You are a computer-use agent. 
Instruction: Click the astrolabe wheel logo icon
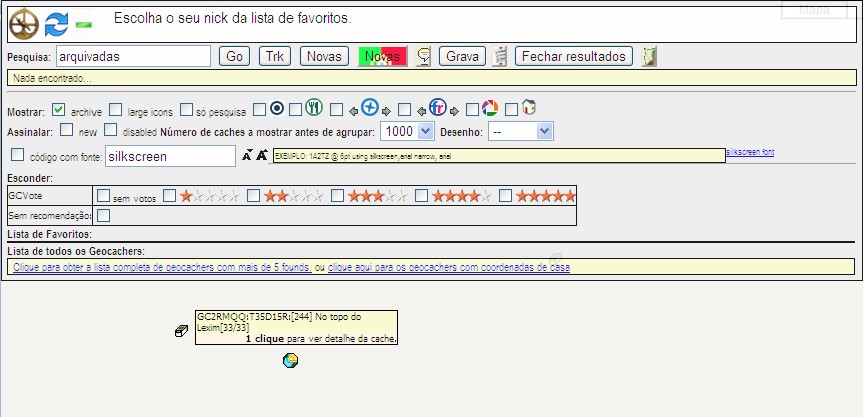tap(24, 24)
